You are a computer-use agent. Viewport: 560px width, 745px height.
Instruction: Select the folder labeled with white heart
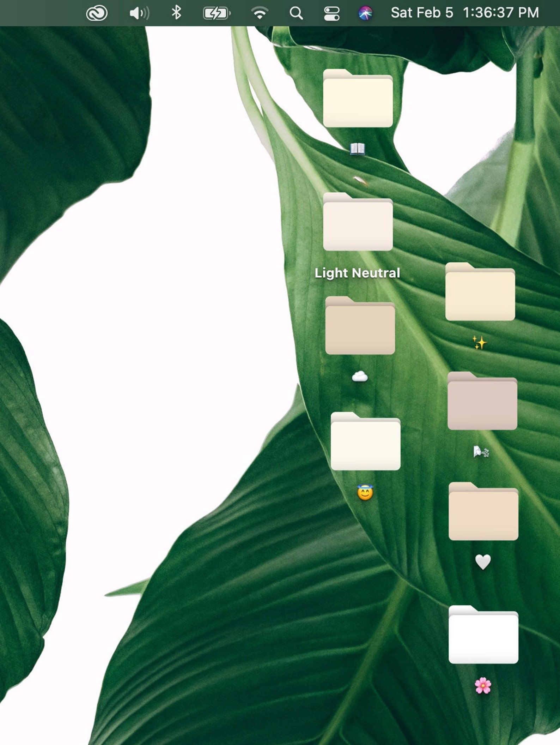pyautogui.click(x=483, y=511)
